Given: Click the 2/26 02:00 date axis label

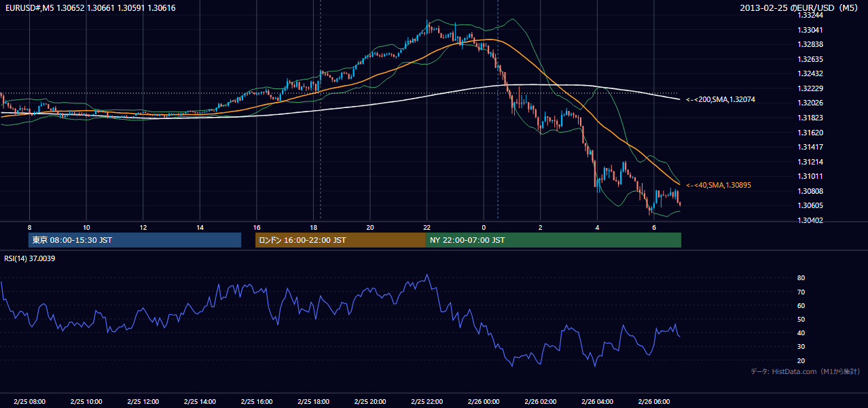Looking at the screenshot, I should point(540,402).
